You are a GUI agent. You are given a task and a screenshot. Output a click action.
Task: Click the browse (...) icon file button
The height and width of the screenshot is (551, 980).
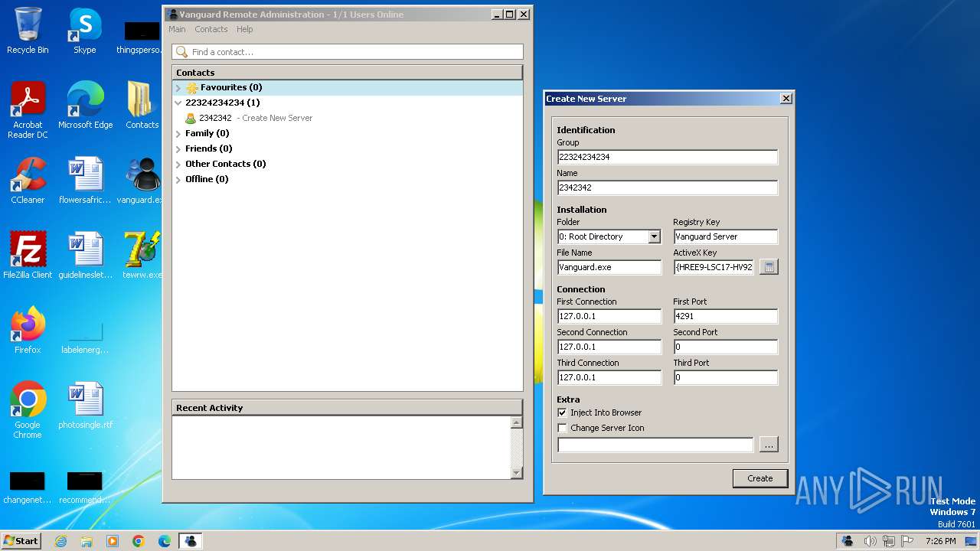pos(769,445)
